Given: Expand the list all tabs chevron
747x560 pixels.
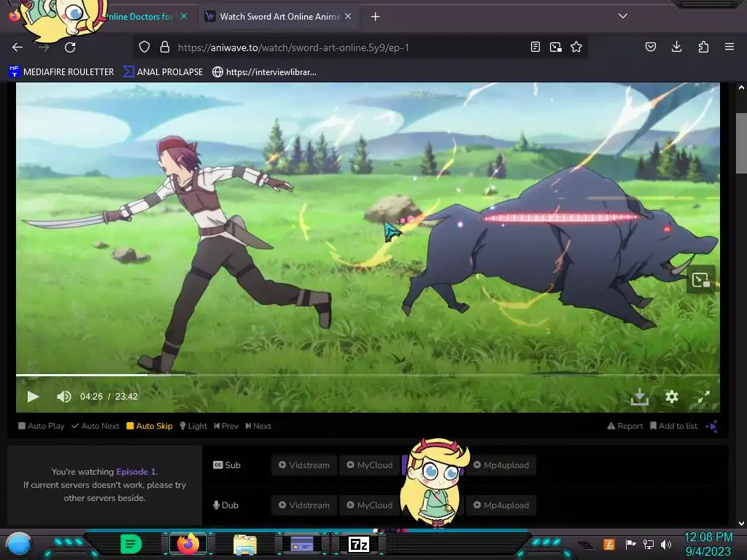Looking at the screenshot, I should coord(623,16).
